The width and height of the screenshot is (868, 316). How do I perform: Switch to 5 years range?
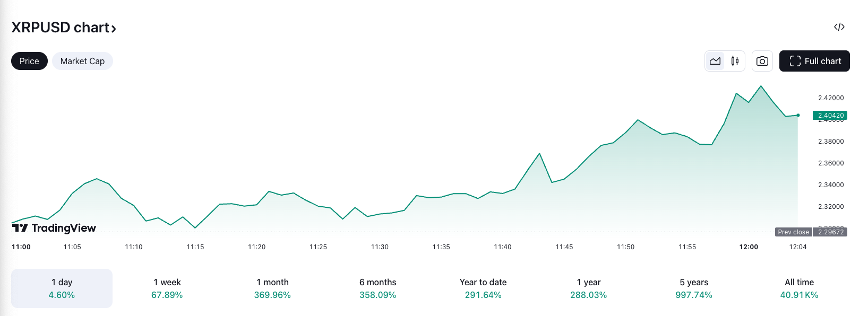point(694,288)
